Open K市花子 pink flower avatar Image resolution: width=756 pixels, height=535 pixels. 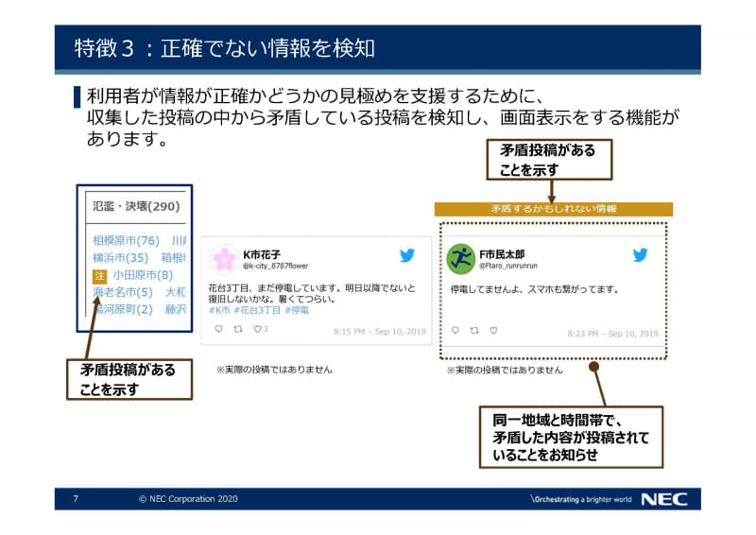click(224, 259)
